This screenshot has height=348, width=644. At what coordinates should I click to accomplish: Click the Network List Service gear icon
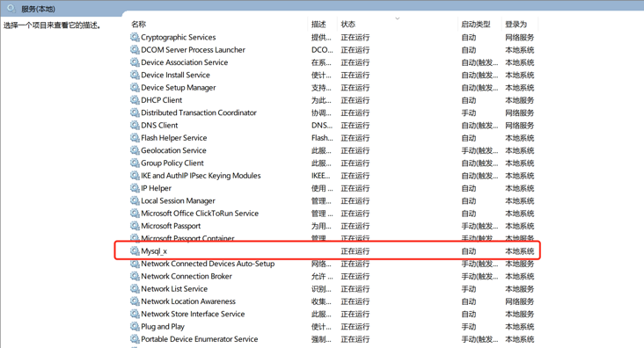[x=135, y=288]
